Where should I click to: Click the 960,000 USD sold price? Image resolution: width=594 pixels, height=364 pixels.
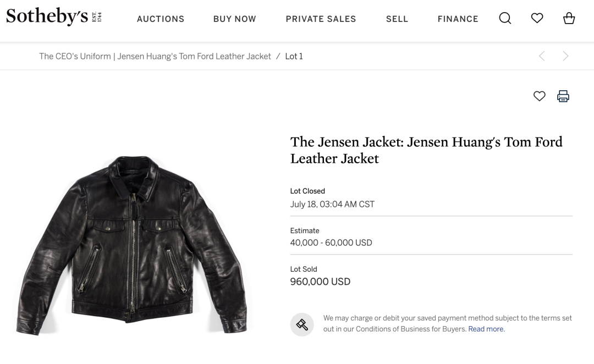(x=320, y=282)
